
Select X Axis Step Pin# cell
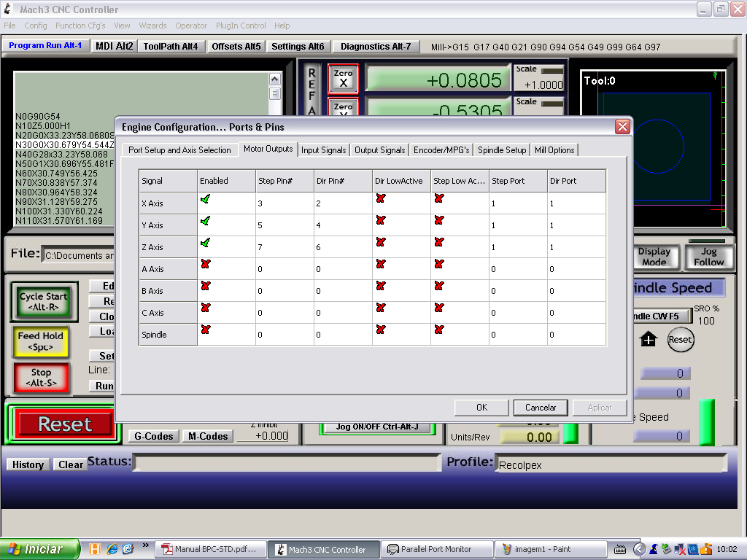coord(285,203)
